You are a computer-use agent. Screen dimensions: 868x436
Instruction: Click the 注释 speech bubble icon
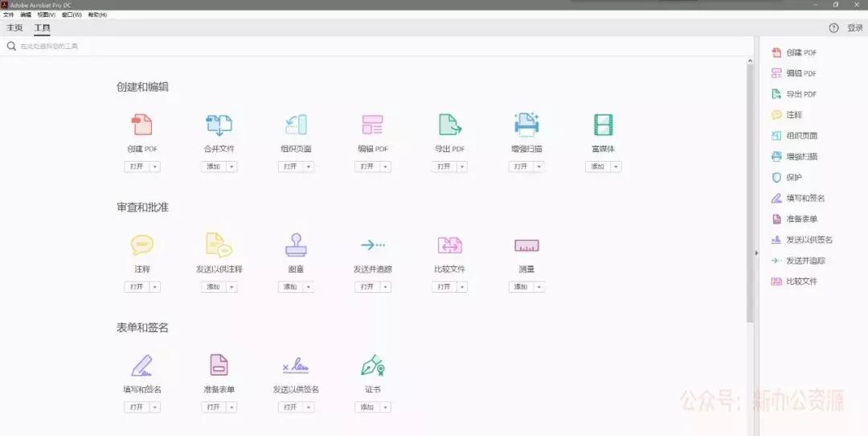(141, 245)
